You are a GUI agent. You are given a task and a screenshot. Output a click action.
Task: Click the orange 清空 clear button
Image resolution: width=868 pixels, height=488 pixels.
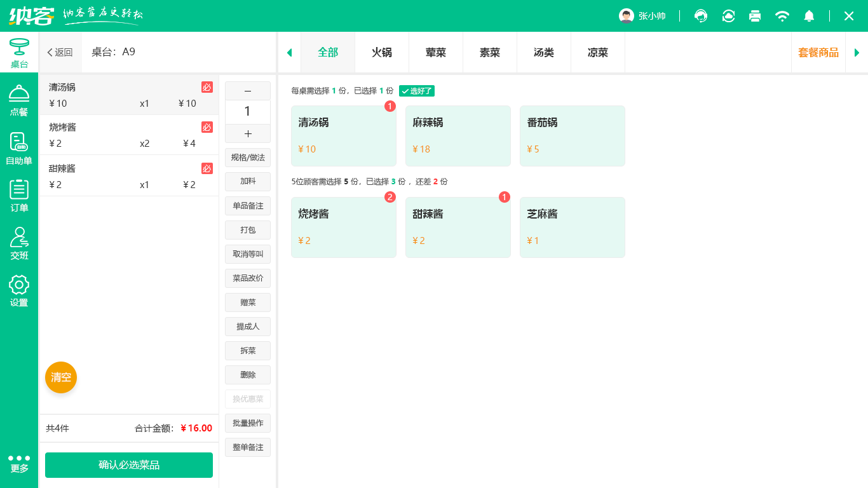tap(60, 377)
